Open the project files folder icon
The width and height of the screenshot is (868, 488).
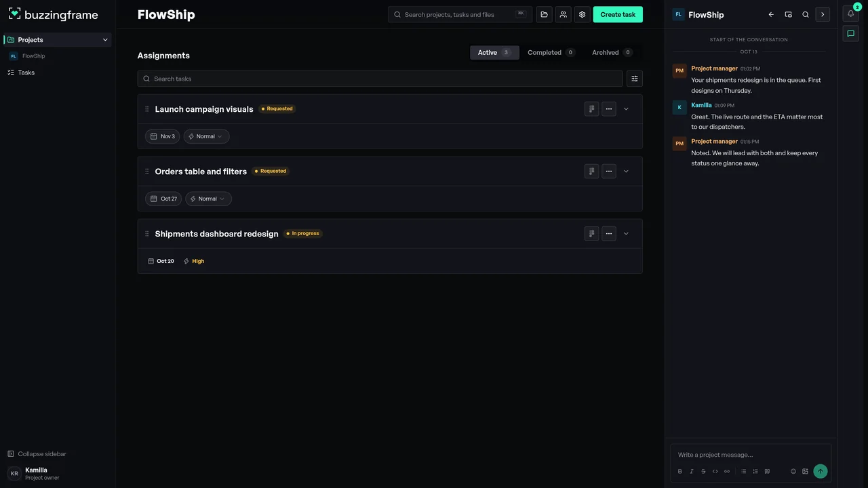click(544, 14)
